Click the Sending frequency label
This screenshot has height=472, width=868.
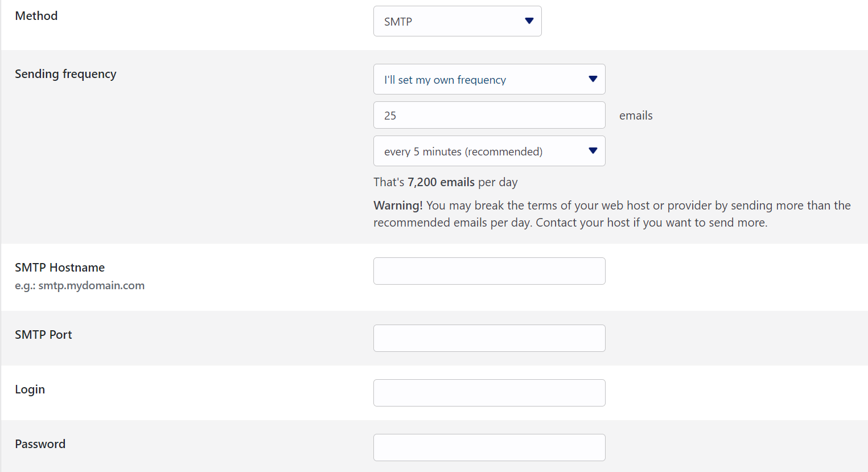[x=65, y=74]
